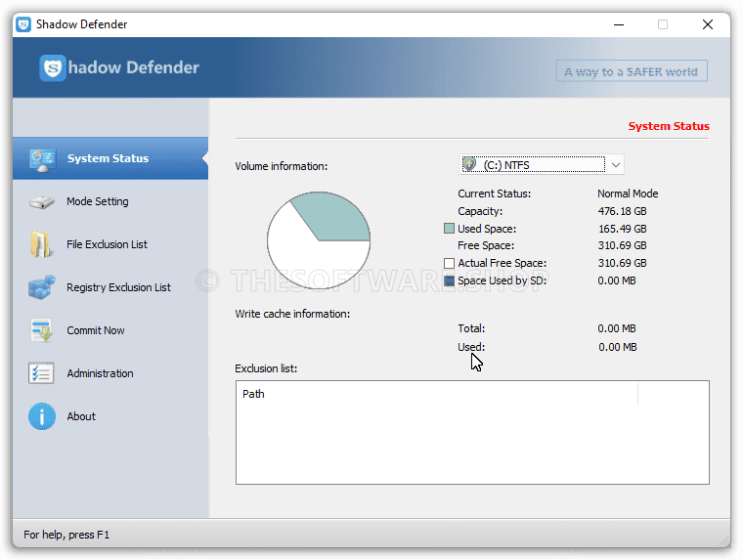Click the 'Space Used by SD:' label
The height and width of the screenshot is (560, 743).
click(x=502, y=280)
